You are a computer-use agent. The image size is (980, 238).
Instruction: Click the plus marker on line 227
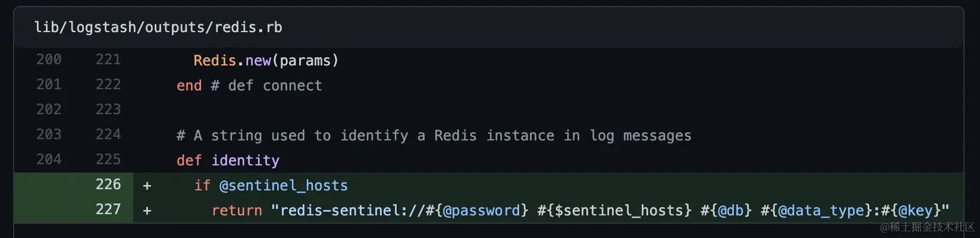pos(147,211)
